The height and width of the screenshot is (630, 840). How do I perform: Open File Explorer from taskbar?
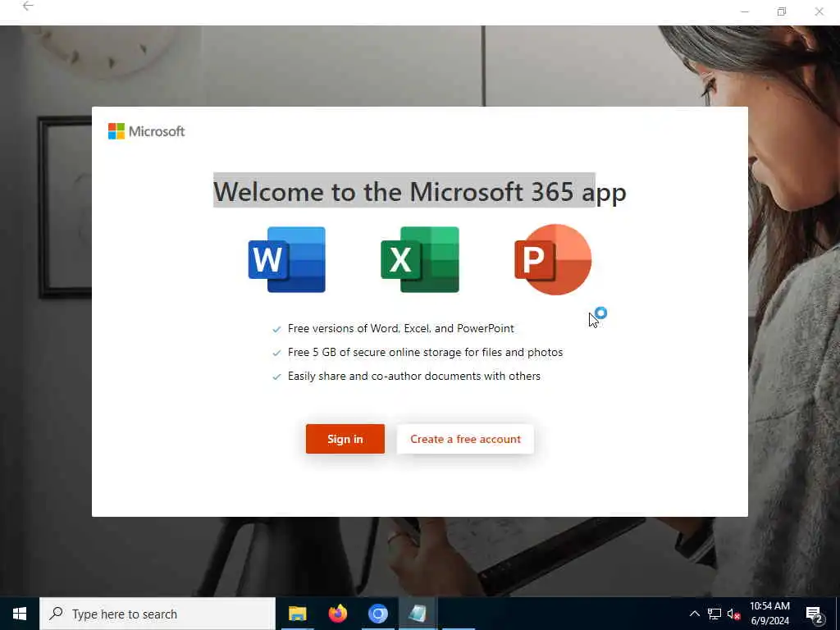pos(297,614)
